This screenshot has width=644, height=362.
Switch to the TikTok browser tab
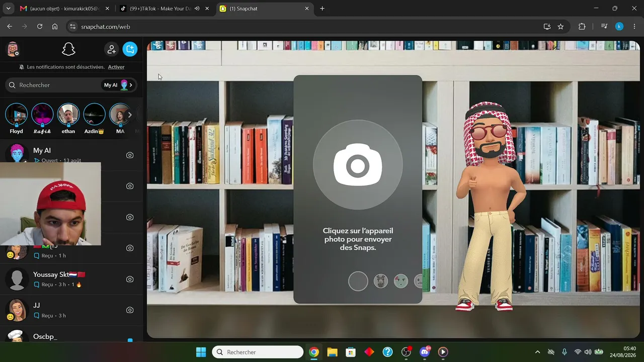[x=165, y=9]
